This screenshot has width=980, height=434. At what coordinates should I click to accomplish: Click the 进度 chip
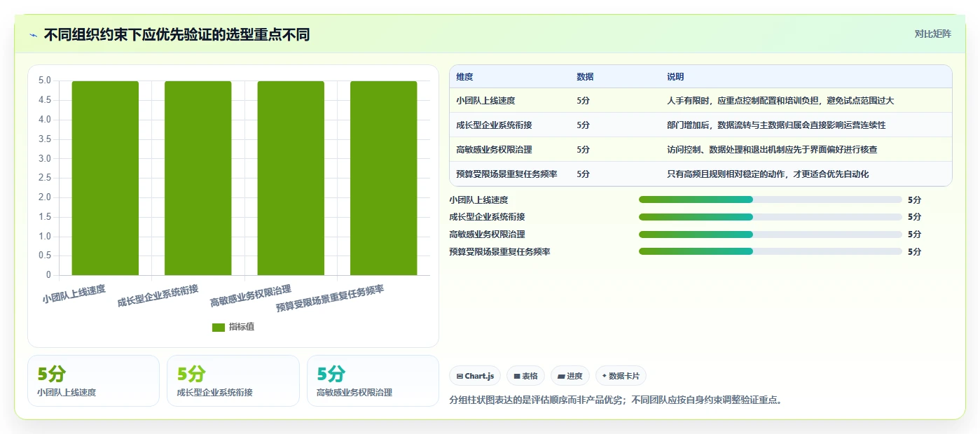570,376
